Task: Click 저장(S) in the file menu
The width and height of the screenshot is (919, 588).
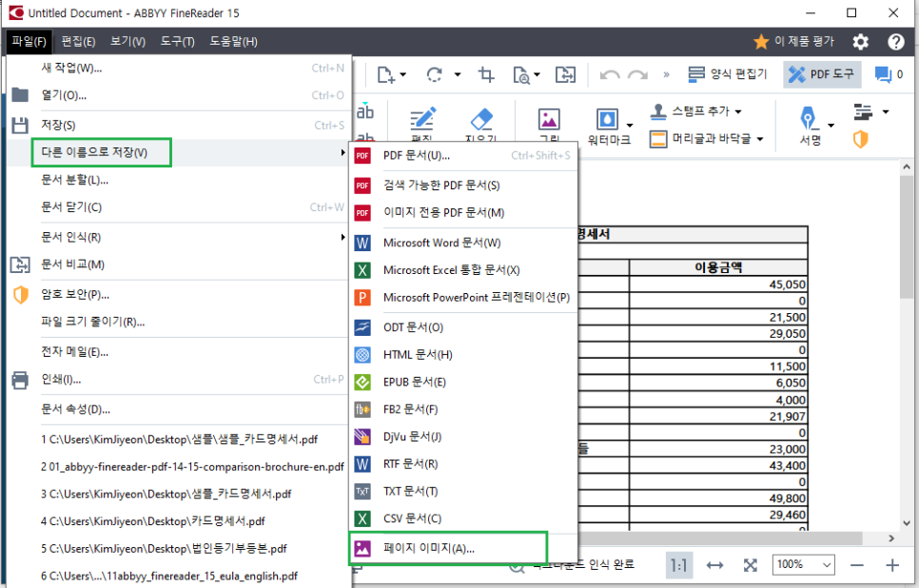Action: [x=179, y=125]
